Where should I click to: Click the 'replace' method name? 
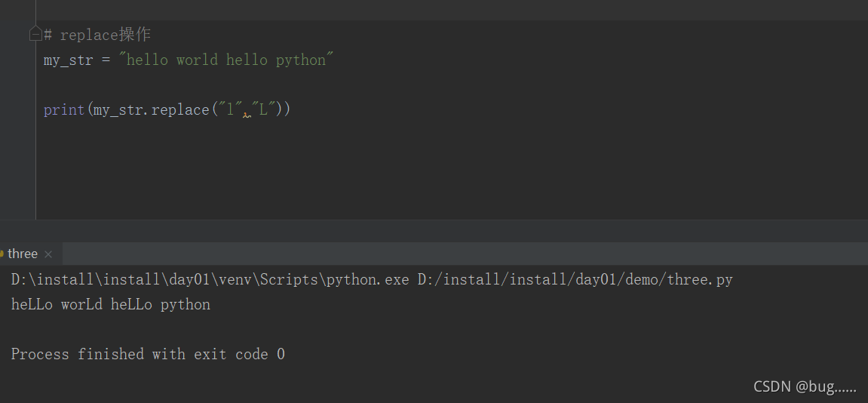coord(180,109)
